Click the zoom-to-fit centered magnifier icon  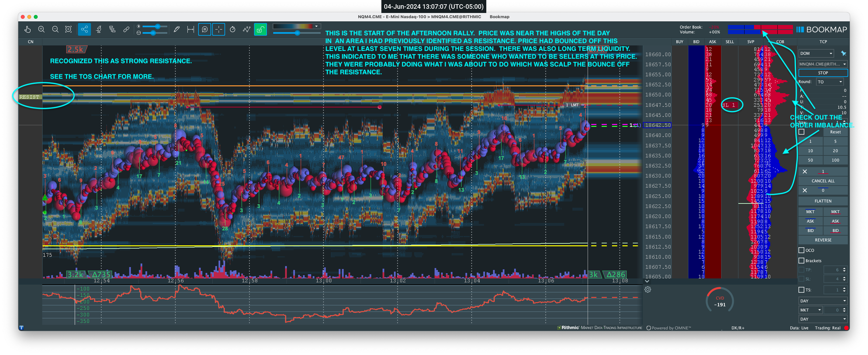point(69,30)
